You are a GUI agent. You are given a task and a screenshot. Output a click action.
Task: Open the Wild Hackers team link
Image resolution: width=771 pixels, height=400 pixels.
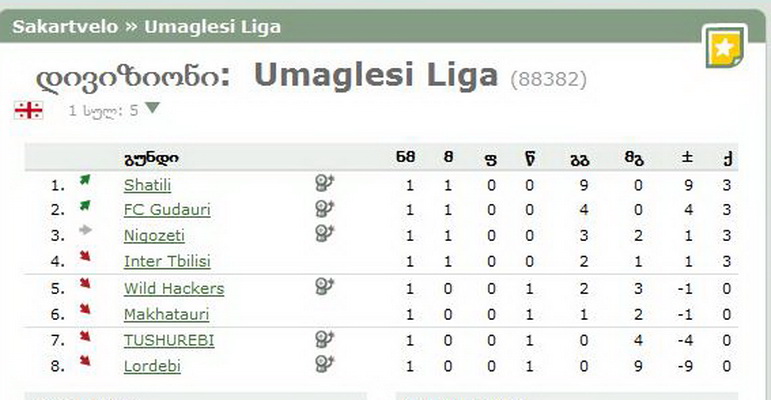(x=174, y=289)
